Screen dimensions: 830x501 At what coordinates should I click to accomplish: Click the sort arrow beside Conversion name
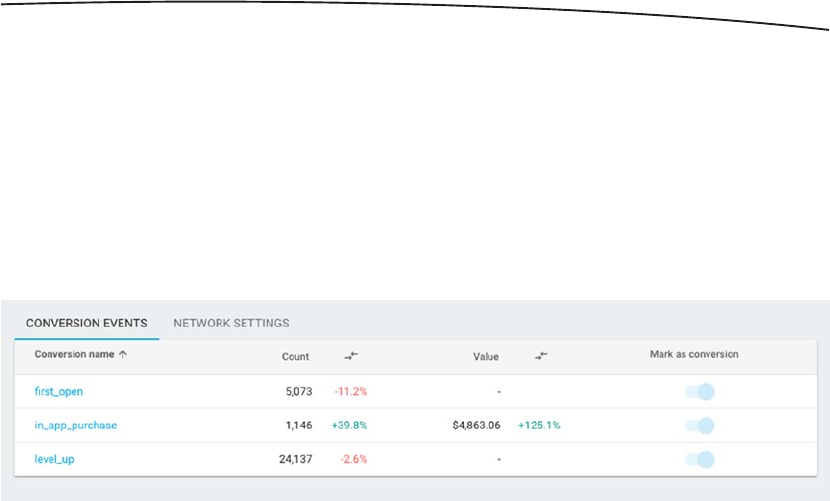point(123,355)
